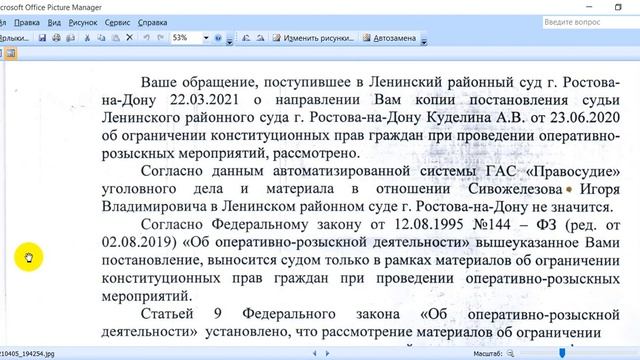
Task: Click the Delete (X) toolbar icon
Action: tap(129, 38)
